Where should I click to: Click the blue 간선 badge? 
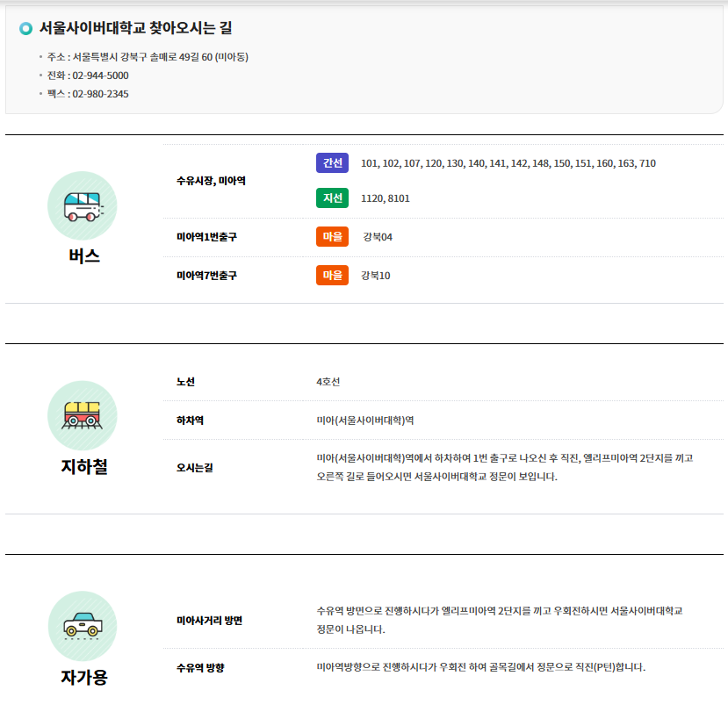click(x=333, y=163)
